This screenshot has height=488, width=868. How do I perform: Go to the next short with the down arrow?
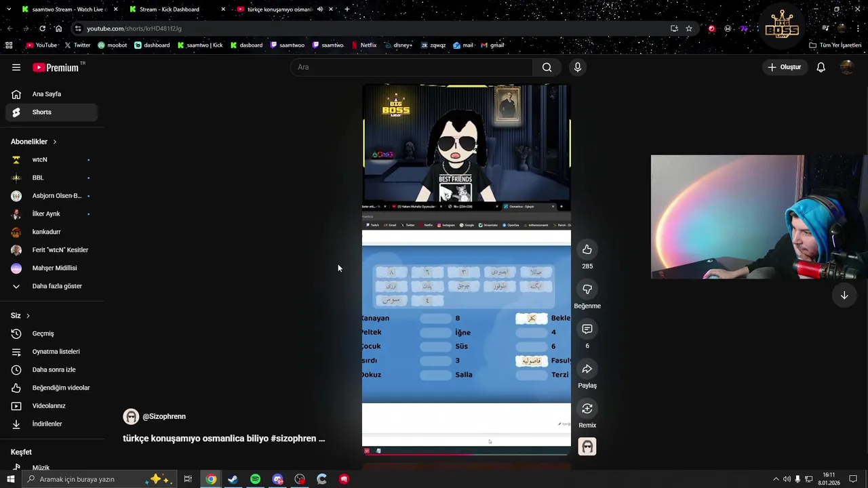pyautogui.click(x=844, y=296)
